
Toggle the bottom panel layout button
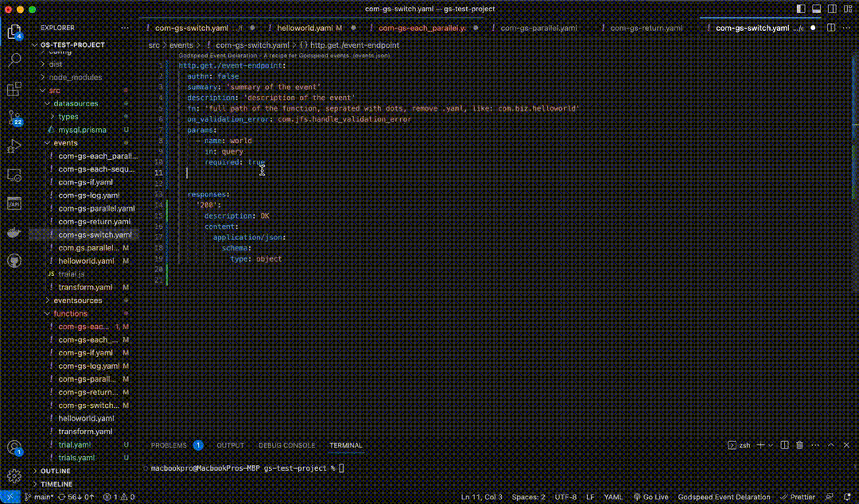[816, 9]
